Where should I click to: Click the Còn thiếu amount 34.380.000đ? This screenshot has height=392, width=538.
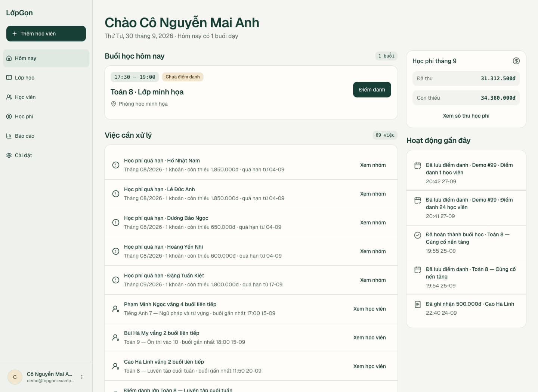(498, 98)
